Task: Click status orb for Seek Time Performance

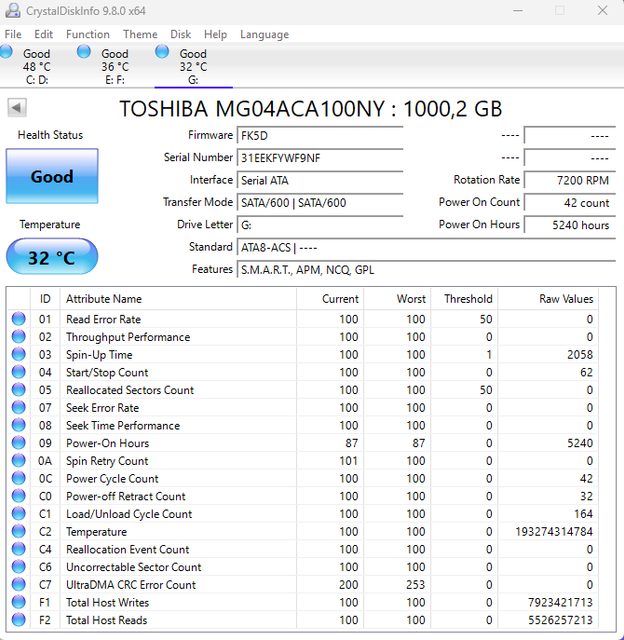Action: [18, 425]
